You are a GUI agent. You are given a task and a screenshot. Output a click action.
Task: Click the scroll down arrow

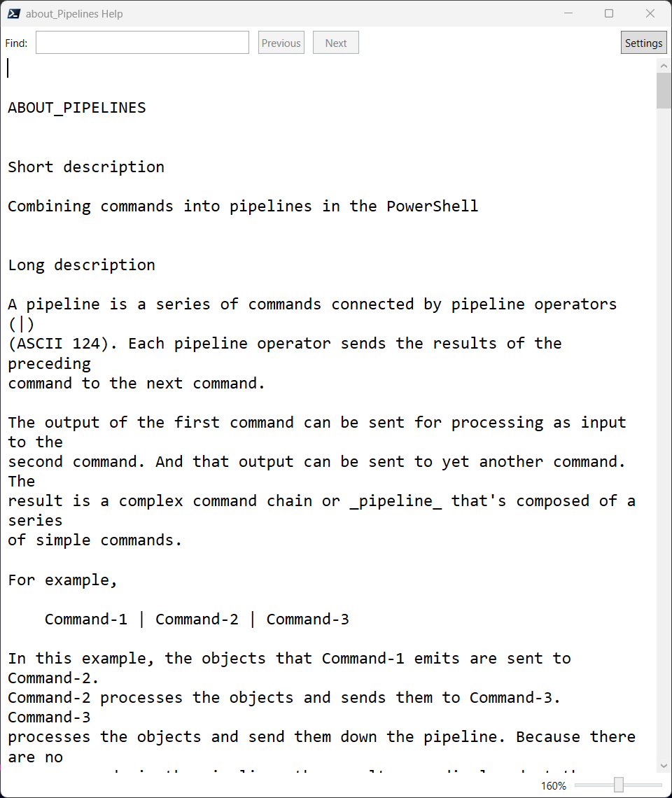(x=664, y=765)
